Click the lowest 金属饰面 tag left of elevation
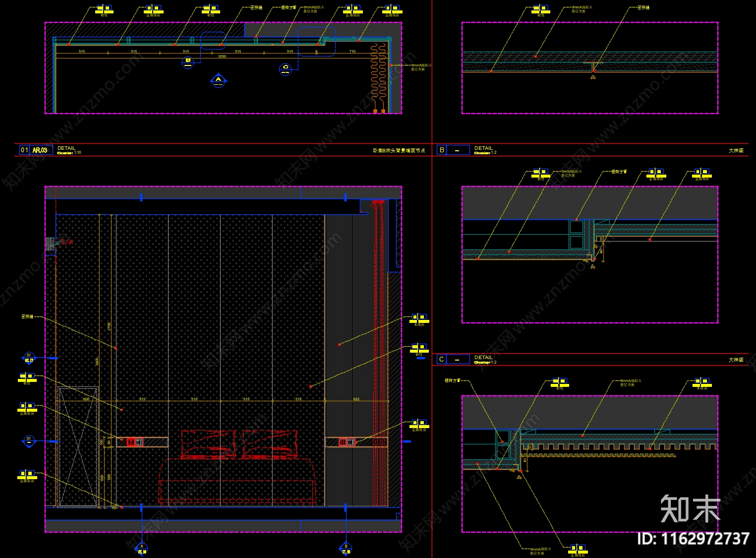756x558 pixels. (27, 476)
